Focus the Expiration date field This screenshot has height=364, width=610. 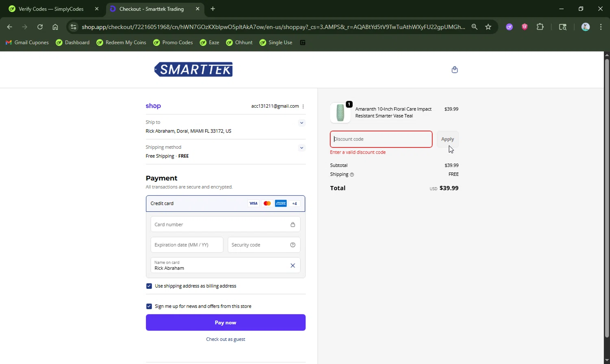click(x=187, y=245)
